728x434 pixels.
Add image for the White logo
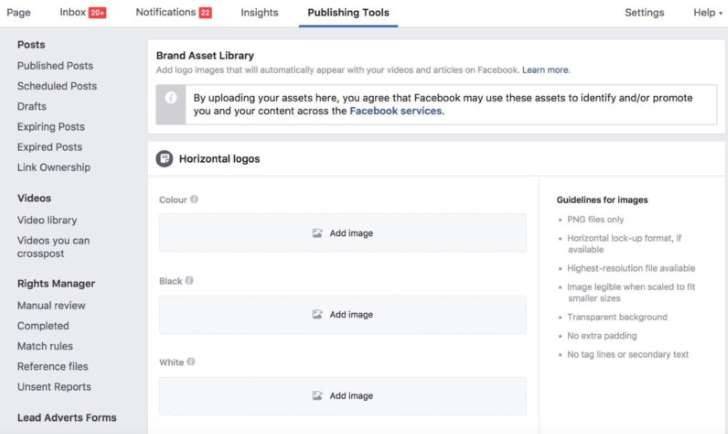click(343, 396)
